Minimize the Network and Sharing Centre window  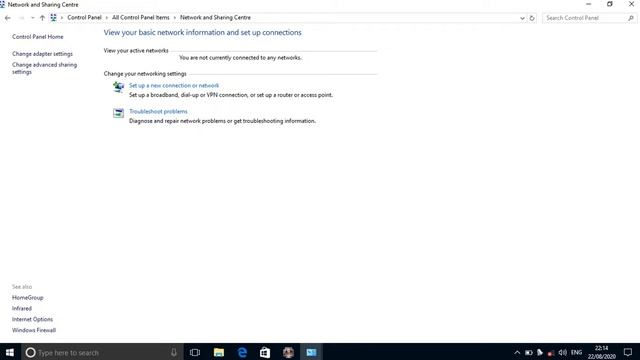coord(588,4)
